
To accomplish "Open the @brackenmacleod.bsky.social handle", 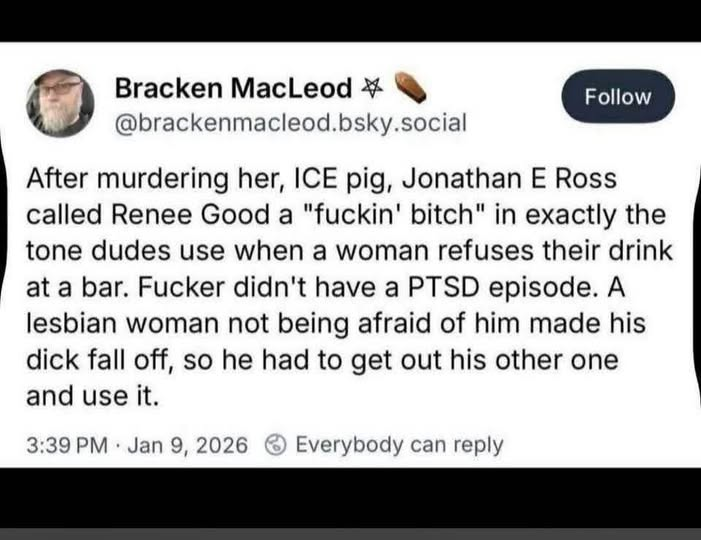I will [290, 123].
